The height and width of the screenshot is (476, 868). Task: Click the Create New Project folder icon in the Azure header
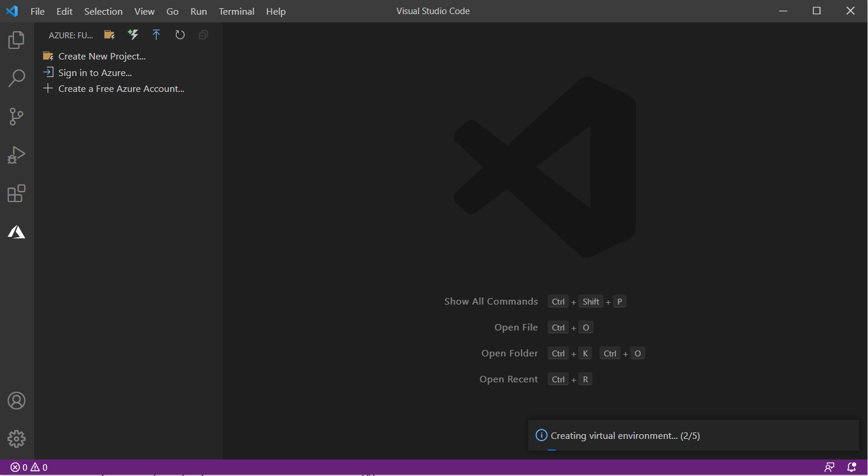[110, 35]
